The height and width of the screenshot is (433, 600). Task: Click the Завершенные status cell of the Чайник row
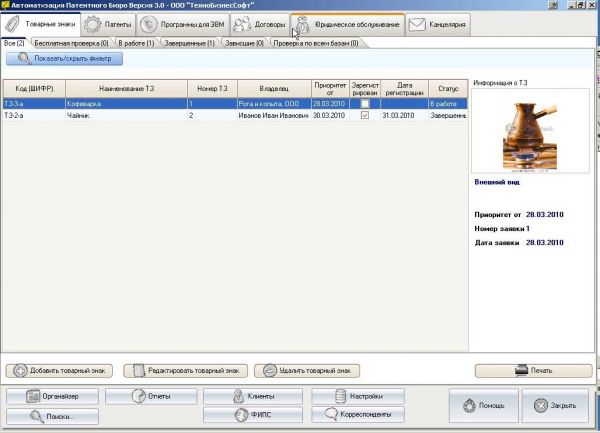(x=448, y=115)
